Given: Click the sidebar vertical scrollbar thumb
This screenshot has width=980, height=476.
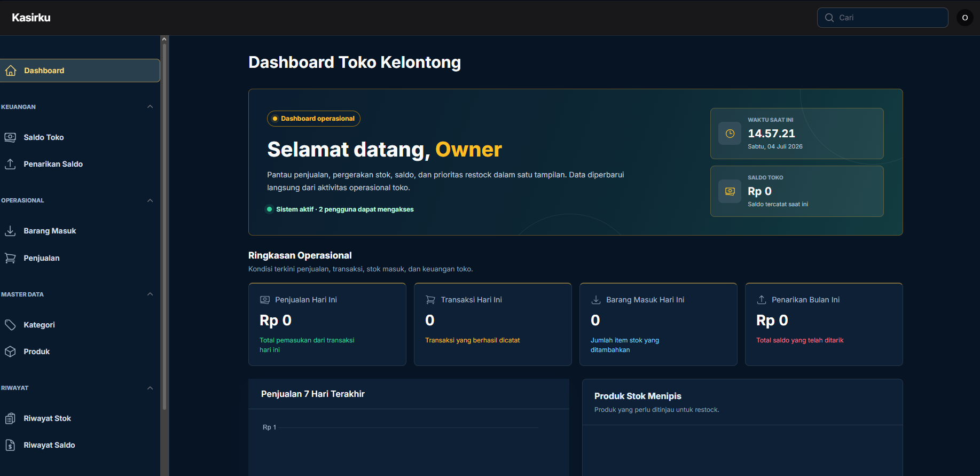Looking at the screenshot, I should (164, 227).
